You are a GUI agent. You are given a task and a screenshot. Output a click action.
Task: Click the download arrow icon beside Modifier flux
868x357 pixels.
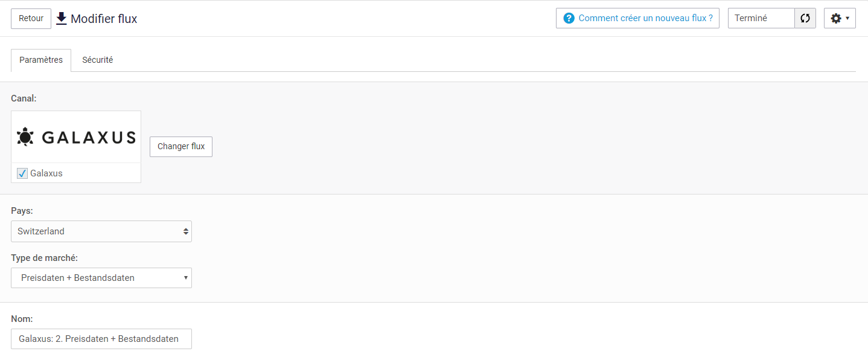tap(62, 18)
